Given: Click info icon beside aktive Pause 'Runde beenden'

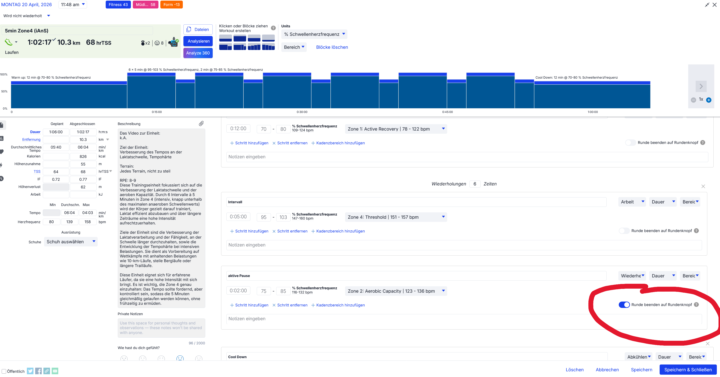Looking at the screenshot, I should pyautogui.click(x=696, y=304).
